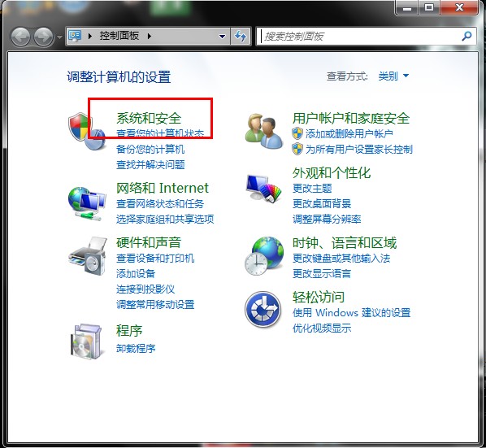Click 更改主题 link
Viewport: 486px width, 448px height.
point(312,188)
